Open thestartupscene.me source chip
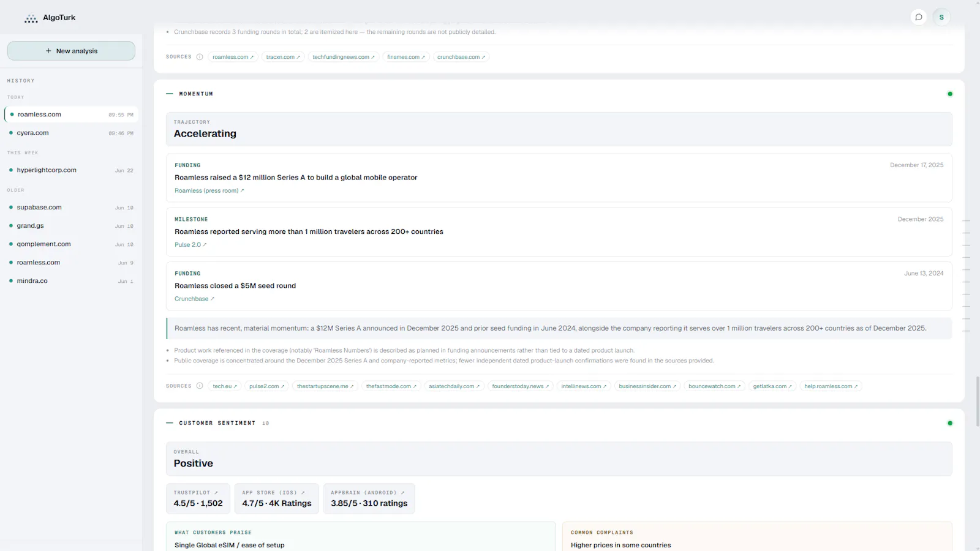Image resolution: width=980 pixels, height=551 pixels. tap(325, 386)
